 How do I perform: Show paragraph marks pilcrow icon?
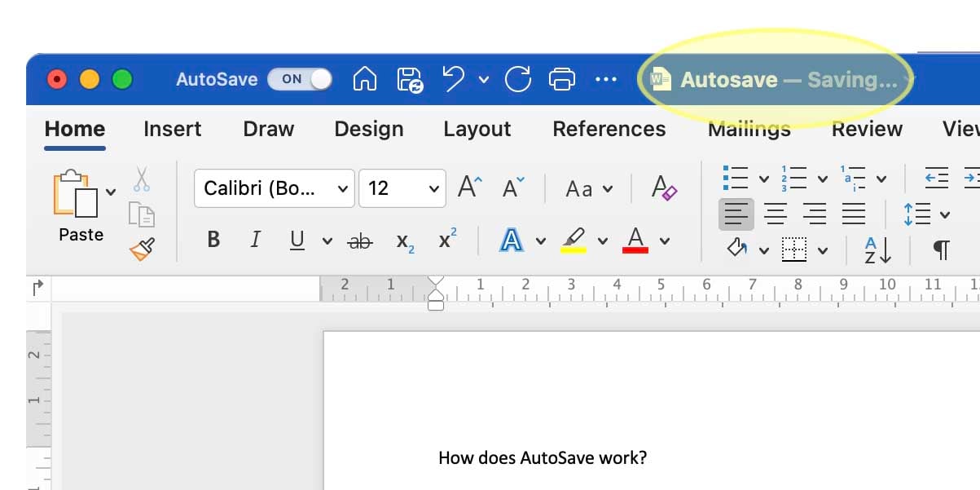941,249
